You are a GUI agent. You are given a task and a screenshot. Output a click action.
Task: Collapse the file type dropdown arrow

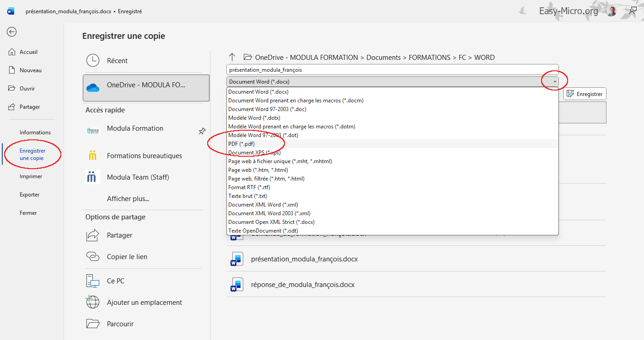(555, 81)
